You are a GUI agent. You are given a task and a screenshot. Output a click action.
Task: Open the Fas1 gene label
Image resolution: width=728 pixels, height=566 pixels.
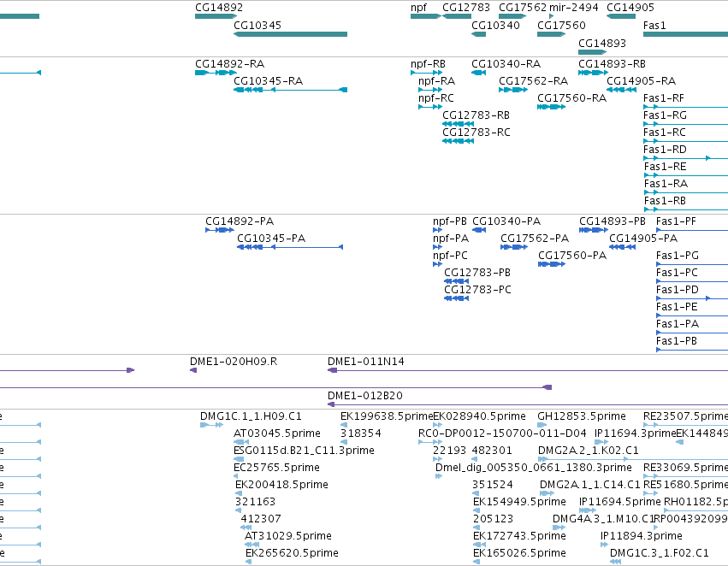[x=654, y=26]
